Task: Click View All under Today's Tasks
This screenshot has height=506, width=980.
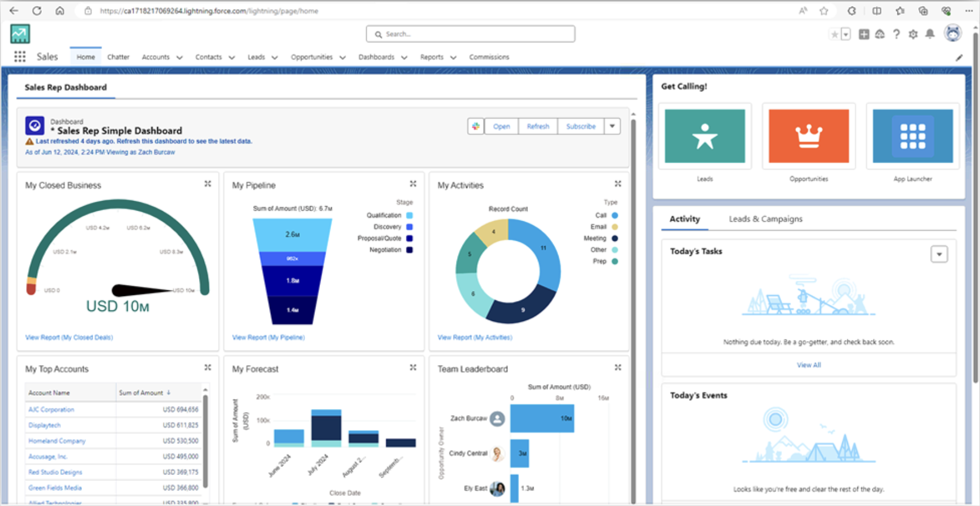Action: [808, 365]
